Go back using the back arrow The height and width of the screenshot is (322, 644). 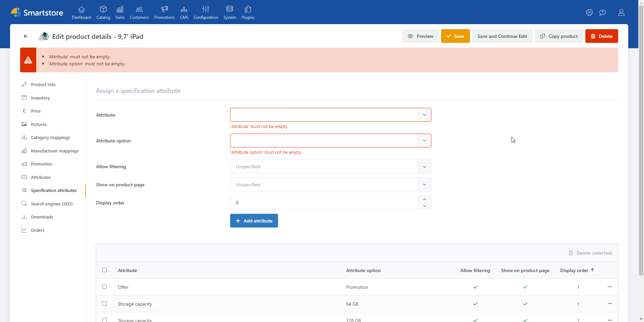(26, 36)
